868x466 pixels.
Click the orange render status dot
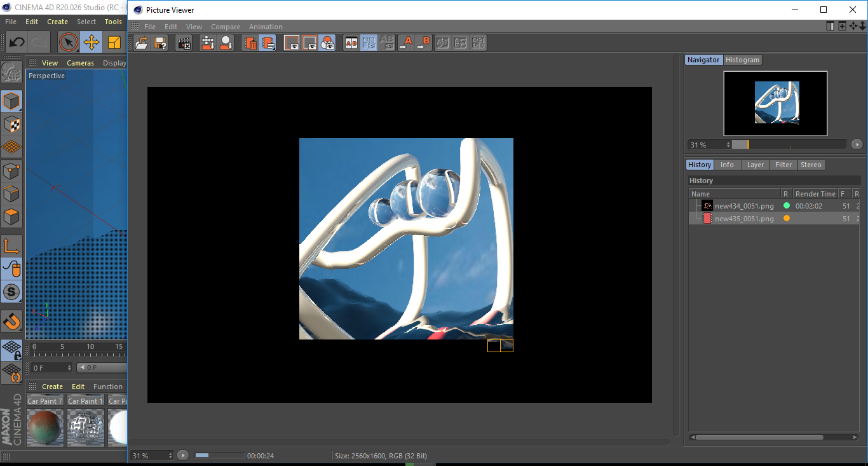[x=787, y=219]
